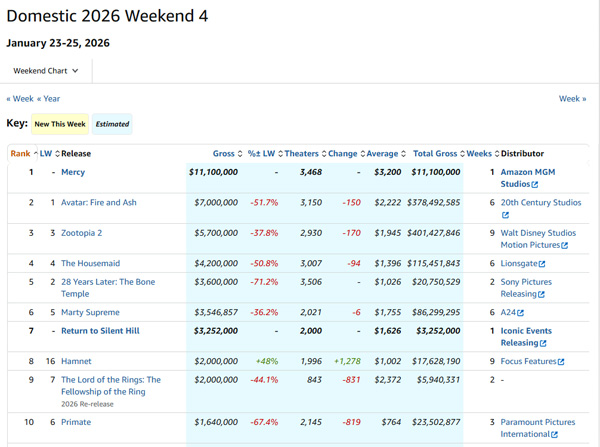Open the A24 external link icon
Image resolution: width=600 pixels, height=447 pixels.
click(520, 313)
